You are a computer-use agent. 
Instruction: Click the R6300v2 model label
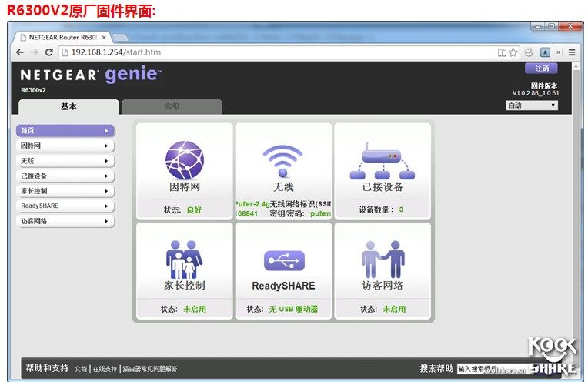pos(33,90)
